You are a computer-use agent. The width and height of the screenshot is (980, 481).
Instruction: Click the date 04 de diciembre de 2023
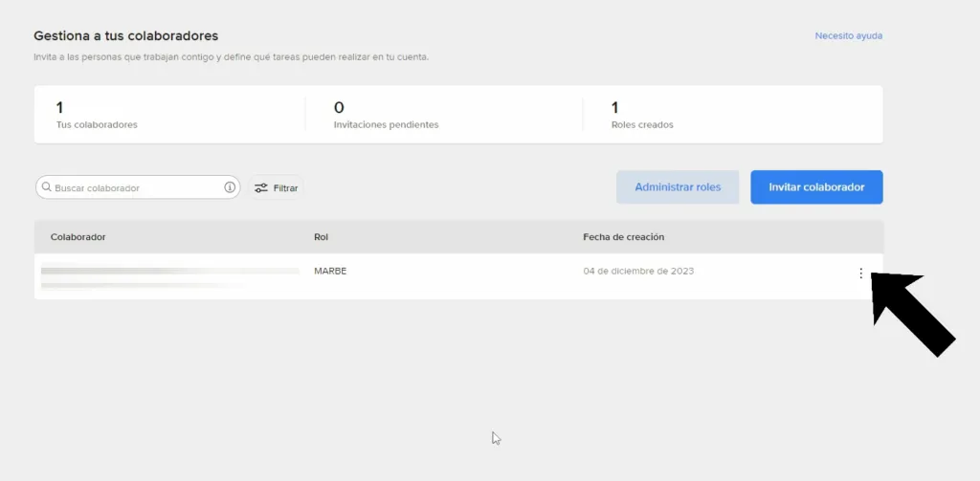click(638, 272)
